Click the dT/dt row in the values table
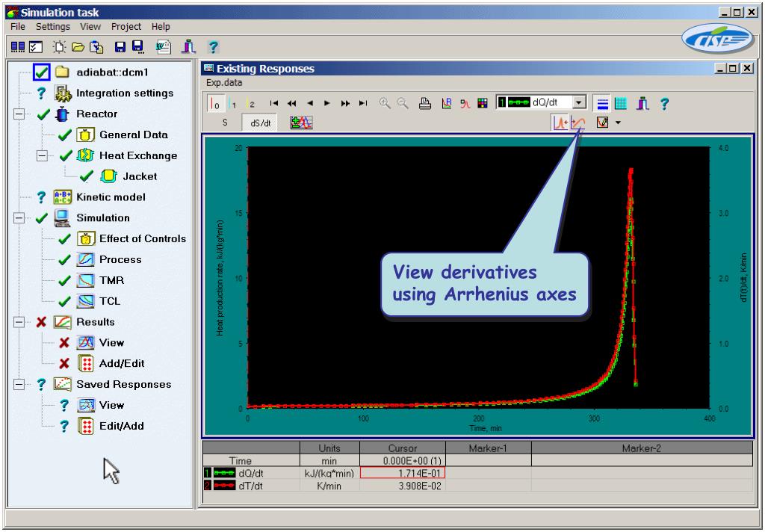This screenshot has height=532, width=765. pyautogui.click(x=478, y=486)
